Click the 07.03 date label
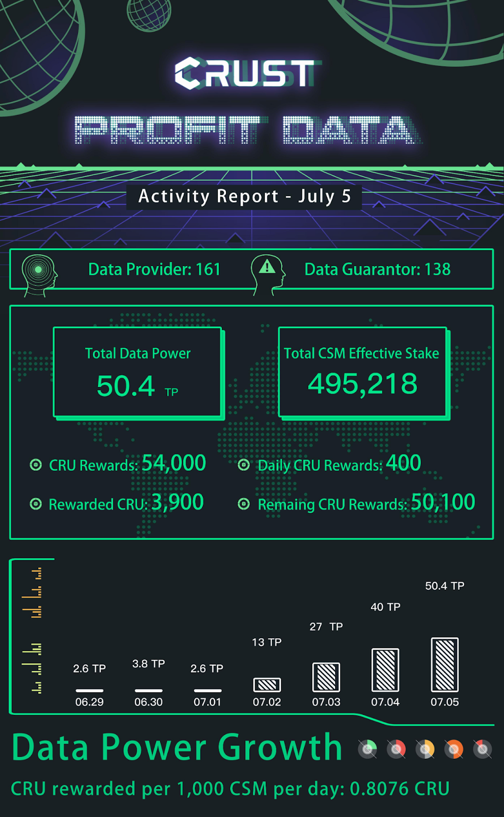The height and width of the screenshot is (817, 504). [326, 702]
